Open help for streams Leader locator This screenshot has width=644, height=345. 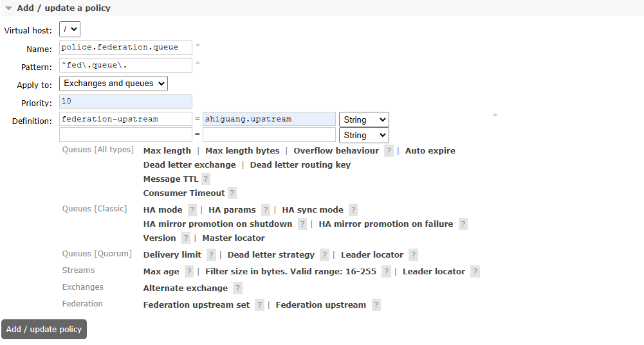point(475,272)
